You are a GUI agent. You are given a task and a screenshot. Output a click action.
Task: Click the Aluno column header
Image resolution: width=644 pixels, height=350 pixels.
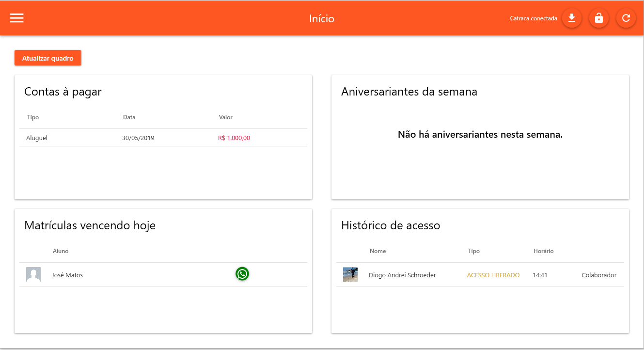coord(61,251)
